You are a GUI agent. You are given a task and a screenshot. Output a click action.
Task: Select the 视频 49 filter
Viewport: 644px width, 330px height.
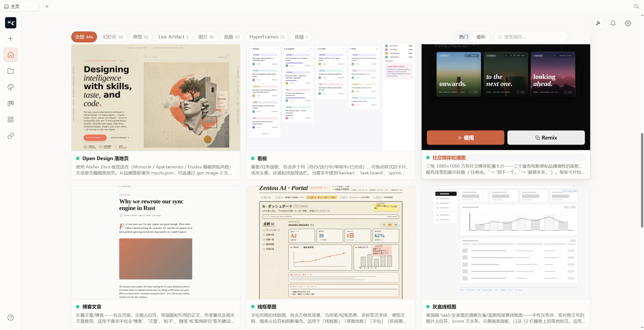point(232,37)
